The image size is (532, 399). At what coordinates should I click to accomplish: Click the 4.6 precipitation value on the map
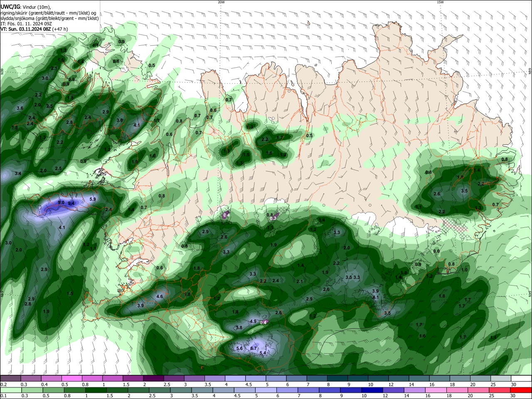[160, 296]
